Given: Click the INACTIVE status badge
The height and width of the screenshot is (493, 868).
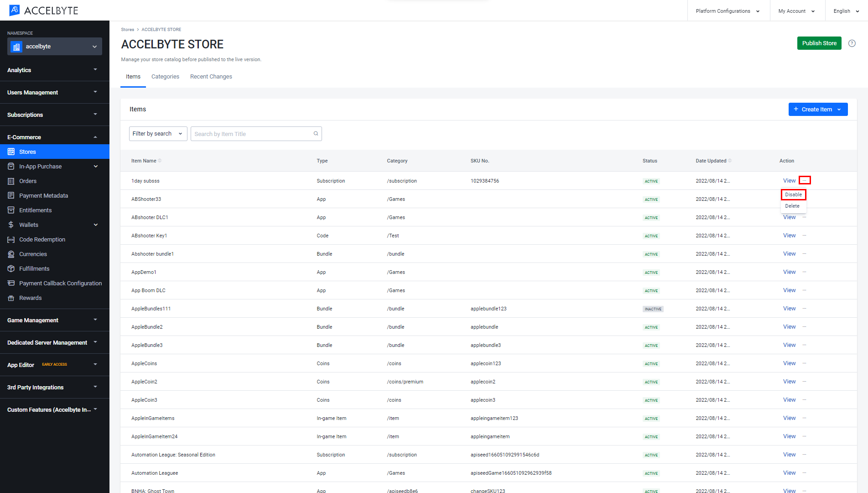Looking at the screenshot, I should click(653, 309).
